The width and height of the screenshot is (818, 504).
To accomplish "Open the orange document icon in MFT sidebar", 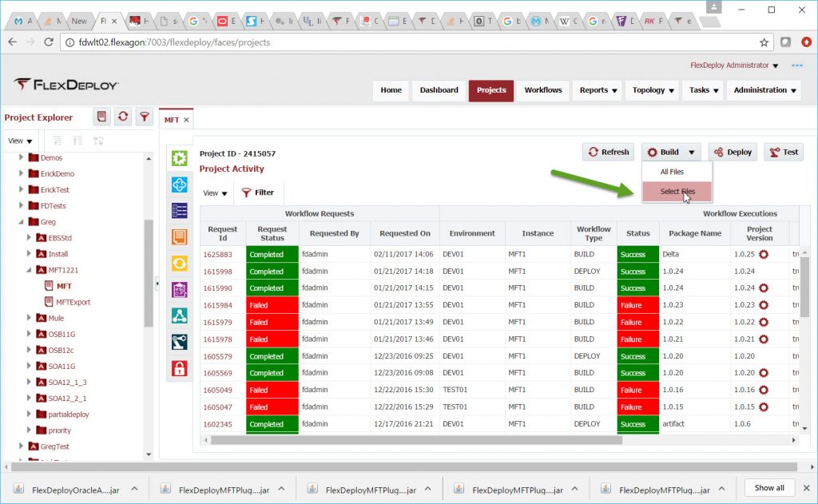I will pos(180,237).
